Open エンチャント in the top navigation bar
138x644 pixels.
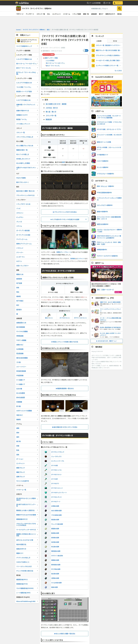[x=57, y=14]
